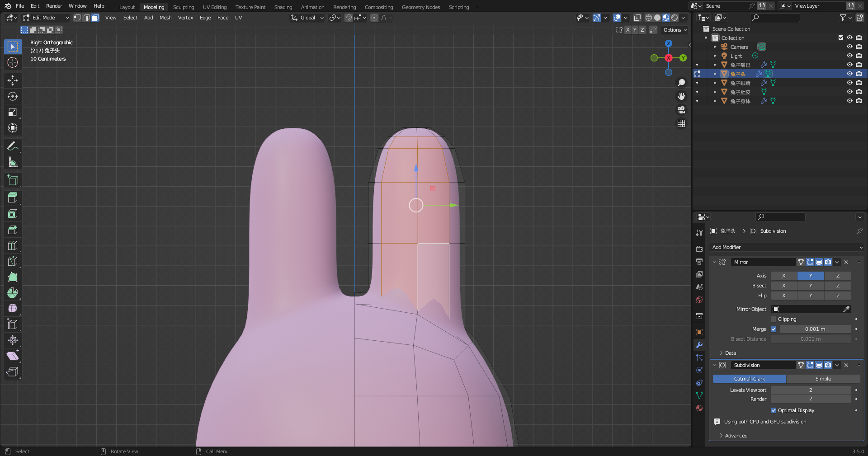
Task: Click the pan view hand icon
Action: (x=681, y=96)
